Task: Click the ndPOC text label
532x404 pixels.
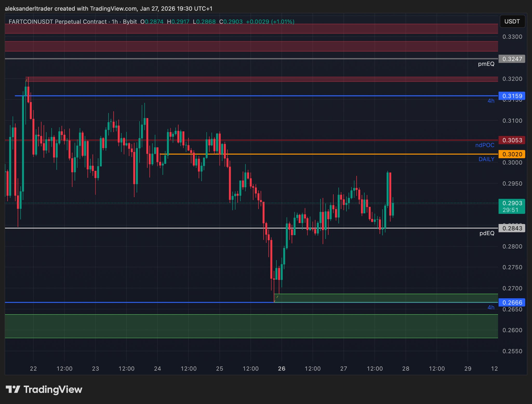Action: pos(485,145)
